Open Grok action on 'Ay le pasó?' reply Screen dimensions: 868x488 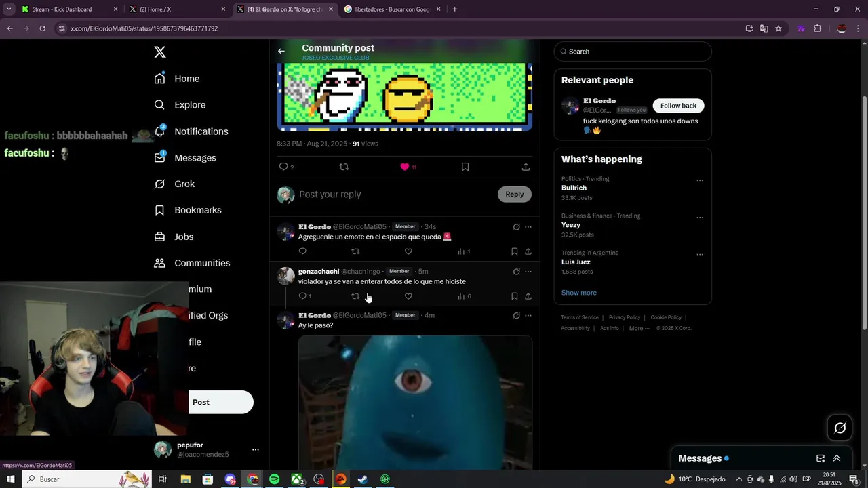tap(516, 316)
